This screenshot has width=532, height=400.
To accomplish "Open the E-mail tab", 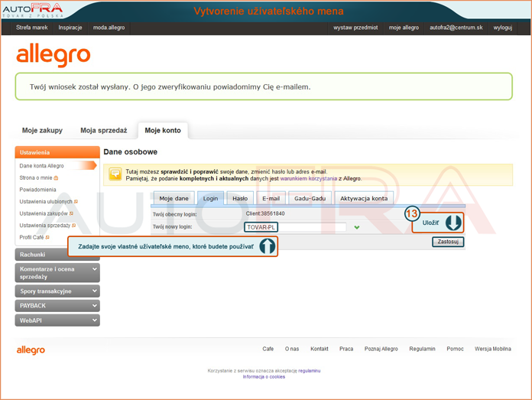I will (271, 198).
